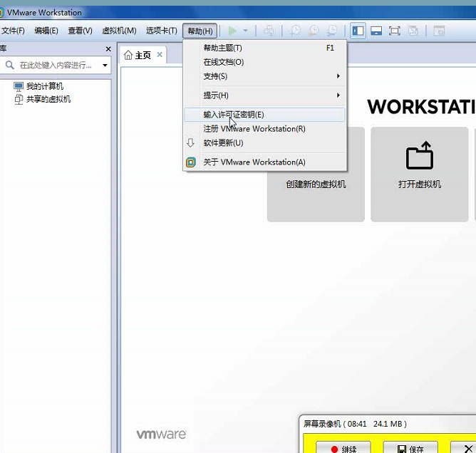This screenshot has height=453, width=476.
Task: Close the library panel with X
Action: click(108, 49)
